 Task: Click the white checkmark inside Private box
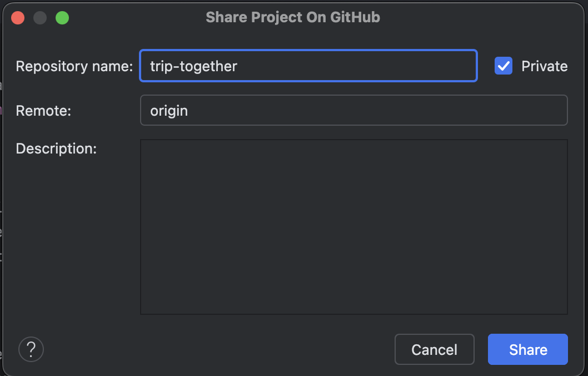tap(504, 66)
